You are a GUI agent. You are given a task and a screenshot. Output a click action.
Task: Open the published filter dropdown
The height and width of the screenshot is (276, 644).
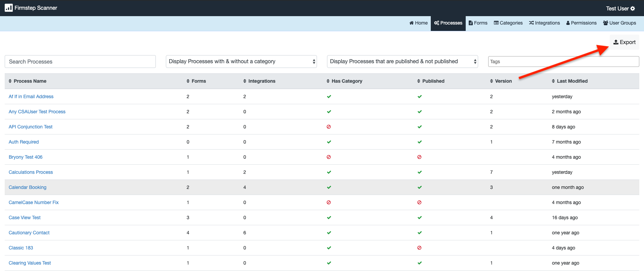coord(403,62)
